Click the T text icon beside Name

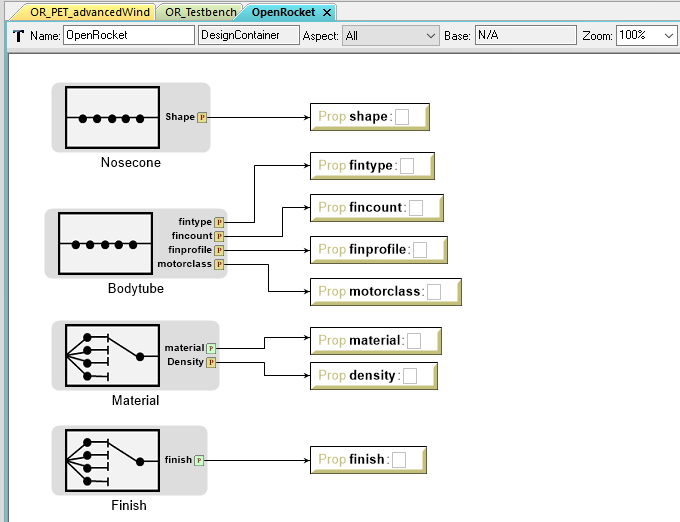point(18,36)
